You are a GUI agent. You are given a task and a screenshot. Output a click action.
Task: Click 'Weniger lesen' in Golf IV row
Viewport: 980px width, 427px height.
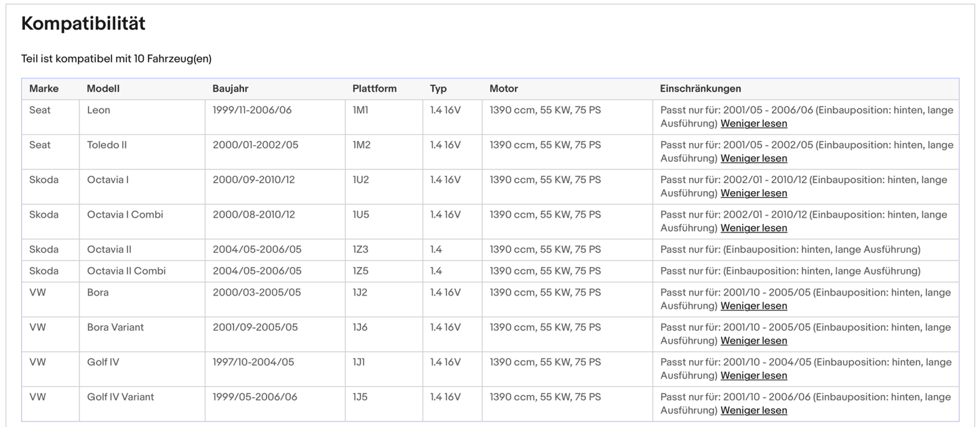(x=753, y=375)
